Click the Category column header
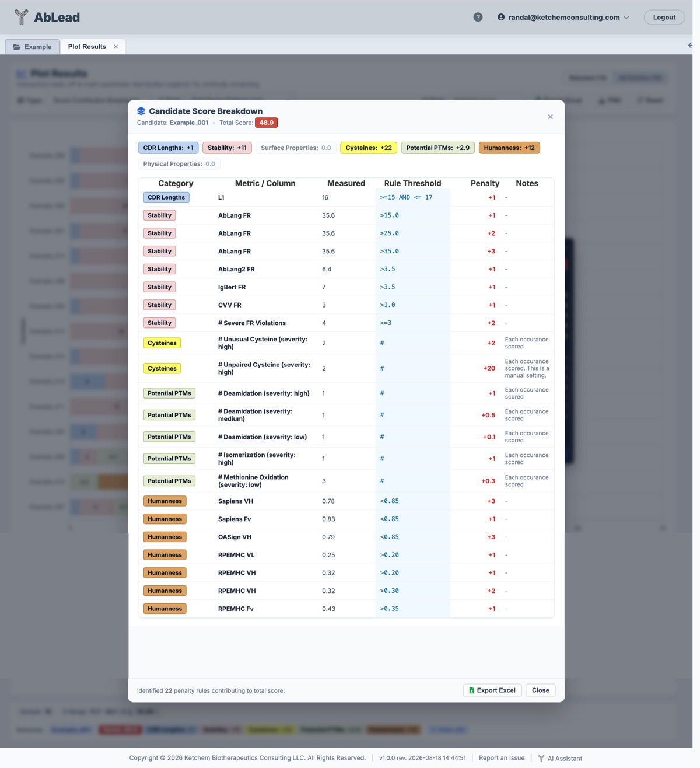The width and height of the screenshot is (700, 768). pyautogui.click(x=176, y=183)
